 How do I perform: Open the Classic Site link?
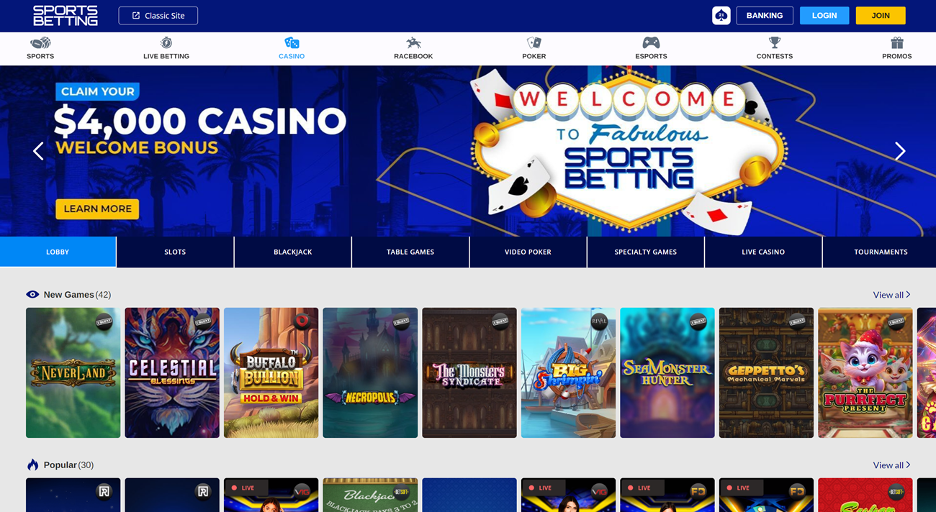[x=158, y=16]
